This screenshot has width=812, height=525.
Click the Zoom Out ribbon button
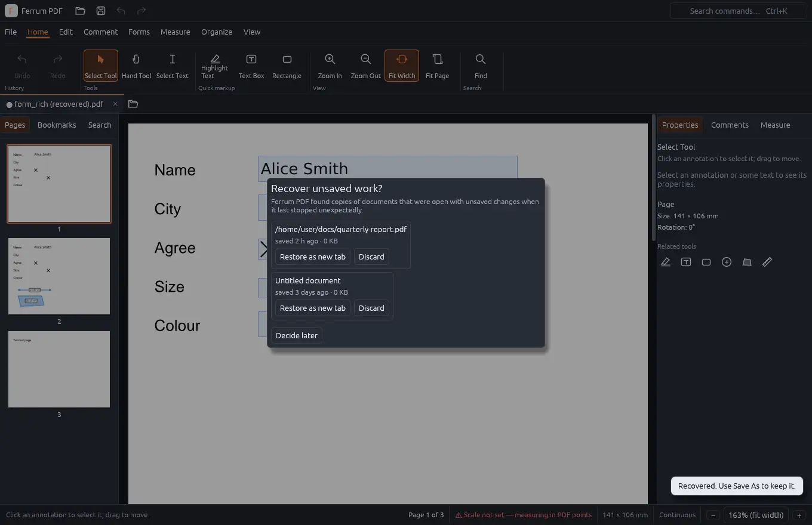366,66
